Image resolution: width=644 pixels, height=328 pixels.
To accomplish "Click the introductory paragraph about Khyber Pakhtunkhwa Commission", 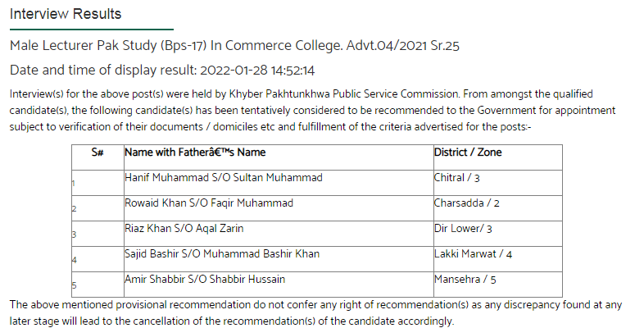I will (312, 111).
